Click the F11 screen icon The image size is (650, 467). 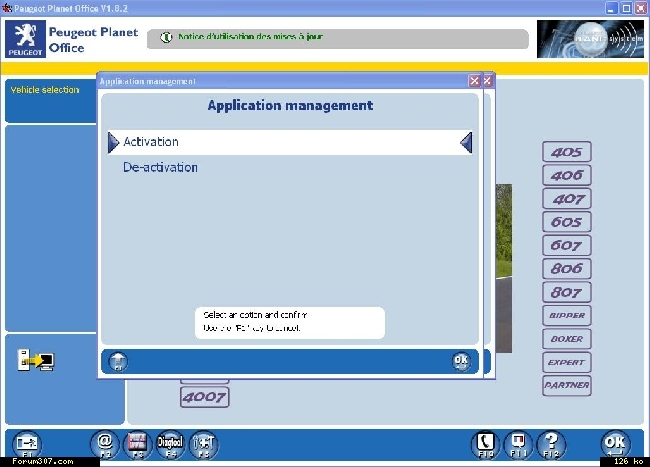(518, 444)
